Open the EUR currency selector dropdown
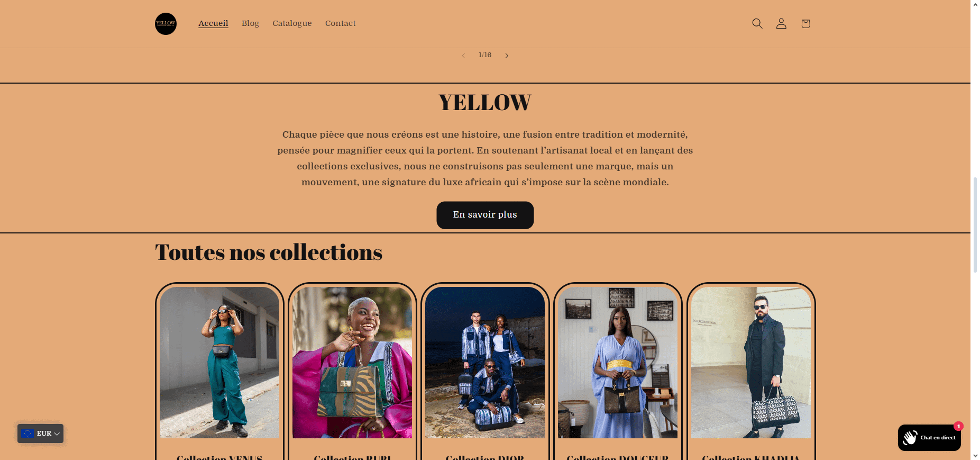Screen dimensions: 980x460 [40, 434]
